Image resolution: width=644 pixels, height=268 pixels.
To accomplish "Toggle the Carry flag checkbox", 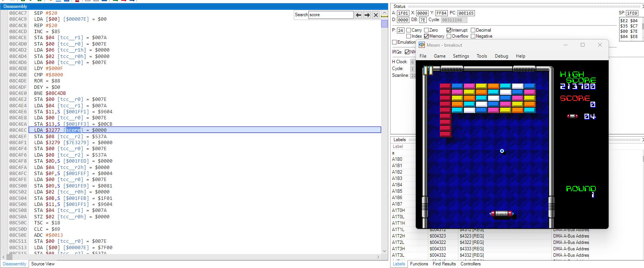I will 409,30.
